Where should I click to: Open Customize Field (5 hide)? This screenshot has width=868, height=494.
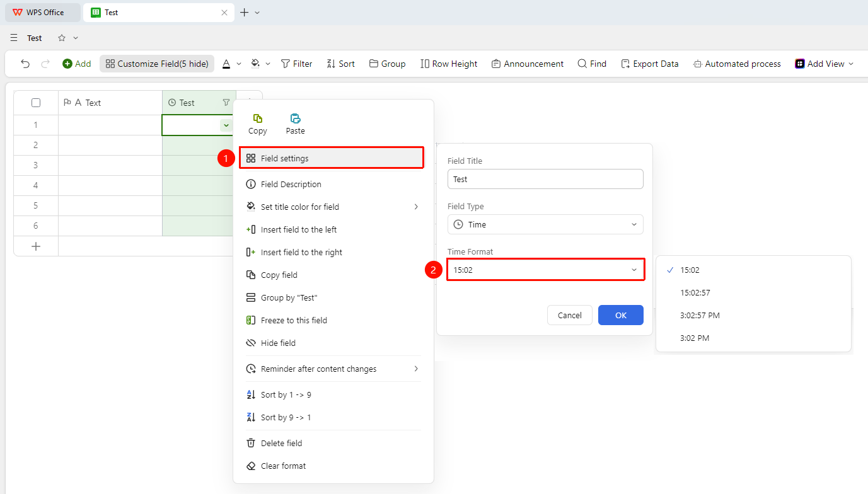157,64
